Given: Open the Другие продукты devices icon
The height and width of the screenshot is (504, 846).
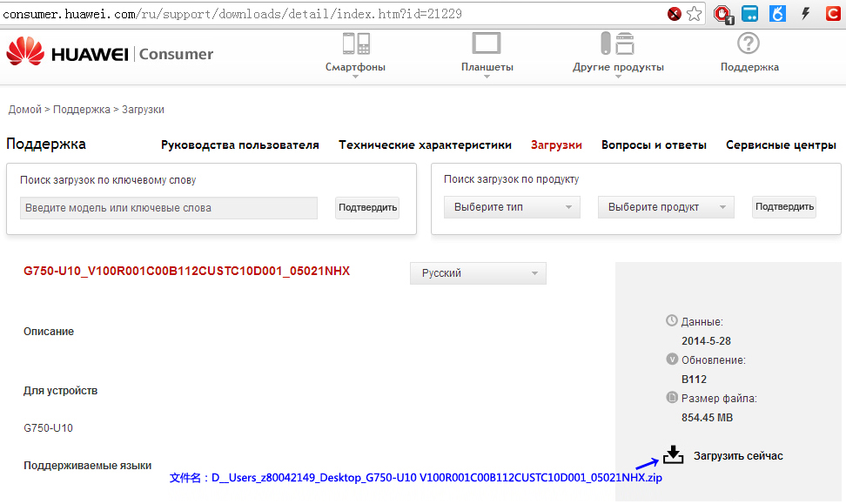Looking at the screenshot, I should click(618, 44).
